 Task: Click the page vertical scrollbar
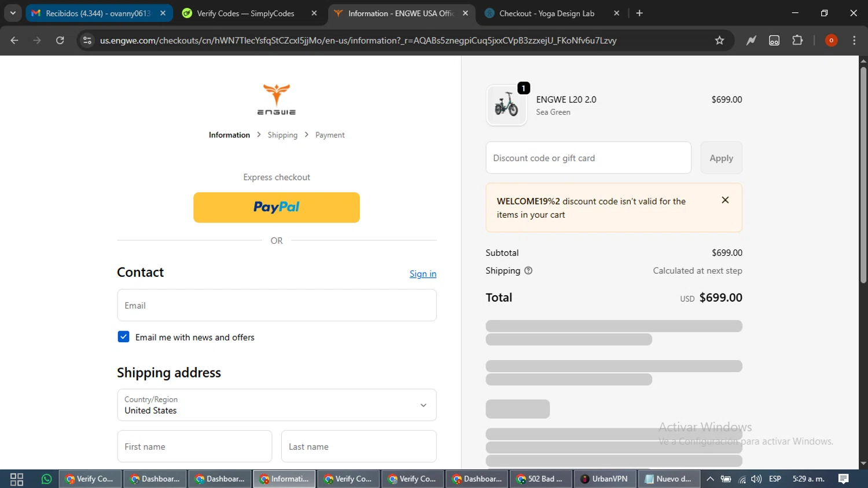tap(863, 174)
